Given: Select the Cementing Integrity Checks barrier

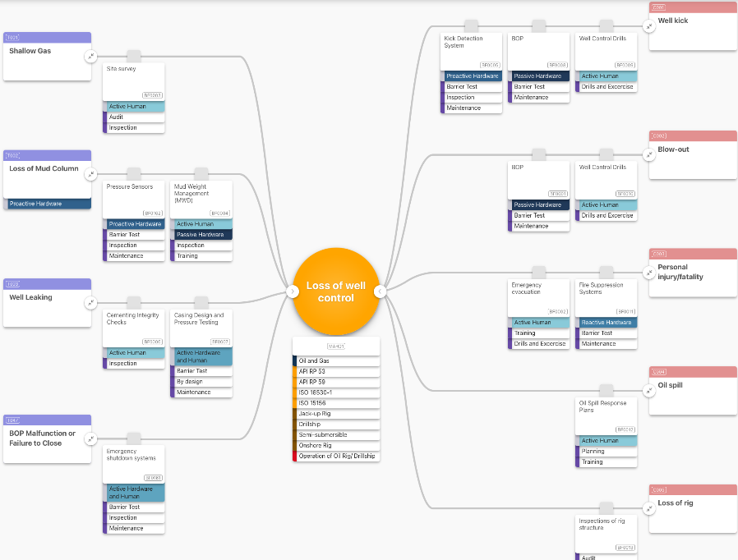Looking at the screenshot, I should (x=134, y=328).
